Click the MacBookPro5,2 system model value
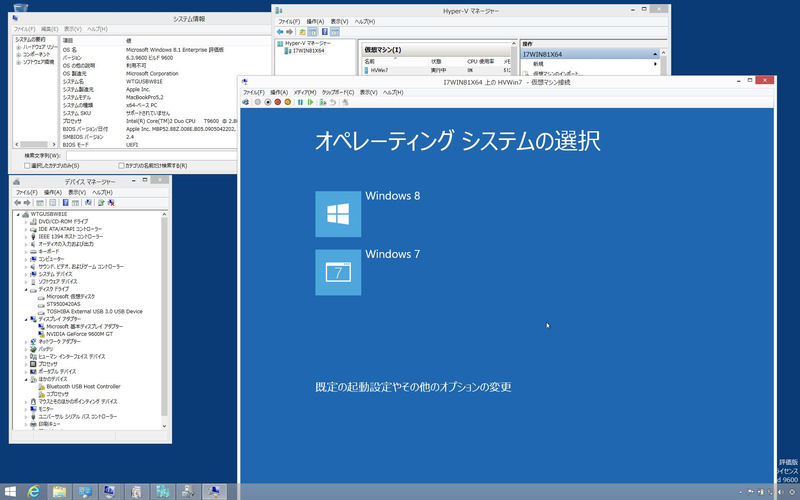Image resolution: width=800 pixels, height=500 pixels. 145,97
